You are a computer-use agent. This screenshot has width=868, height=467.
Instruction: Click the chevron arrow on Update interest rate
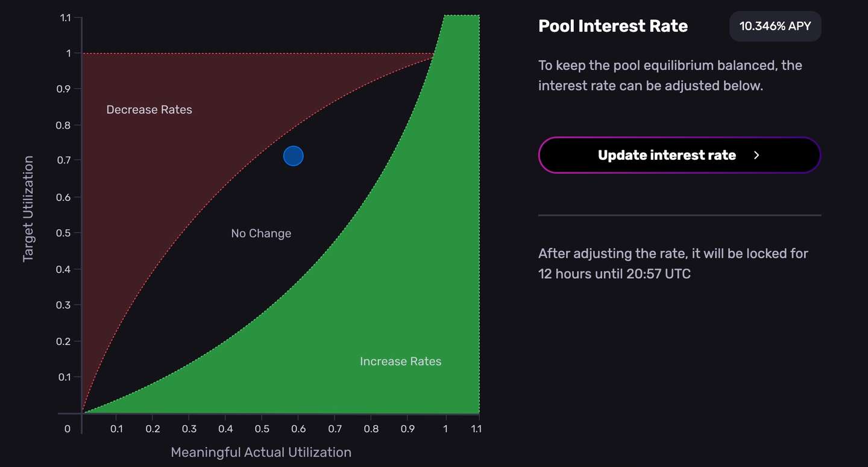tap(757, 155)
